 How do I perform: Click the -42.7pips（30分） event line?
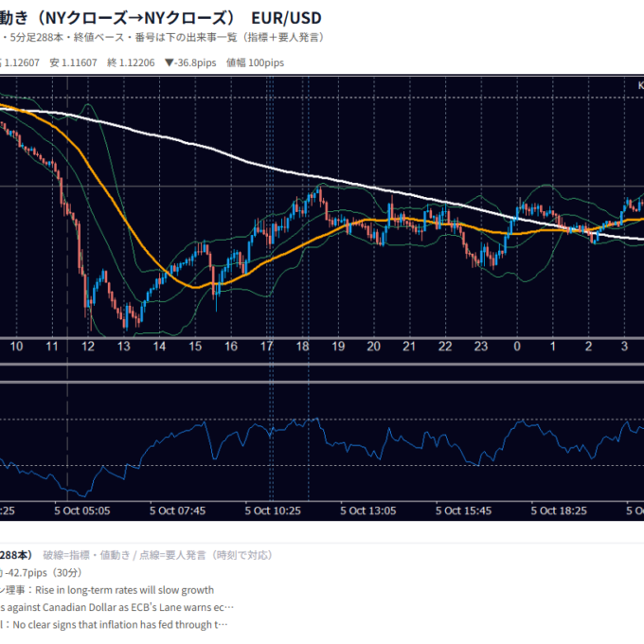[42, 573]
